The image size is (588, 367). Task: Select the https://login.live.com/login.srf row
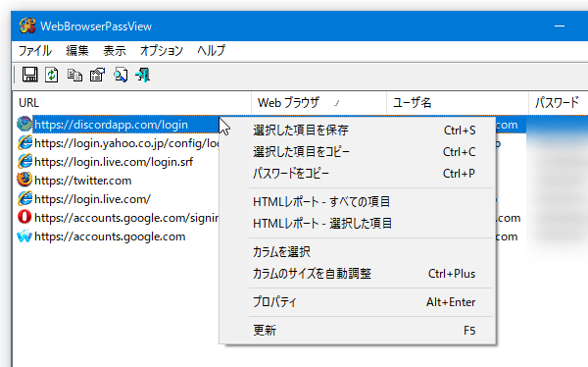pos(114,162)
